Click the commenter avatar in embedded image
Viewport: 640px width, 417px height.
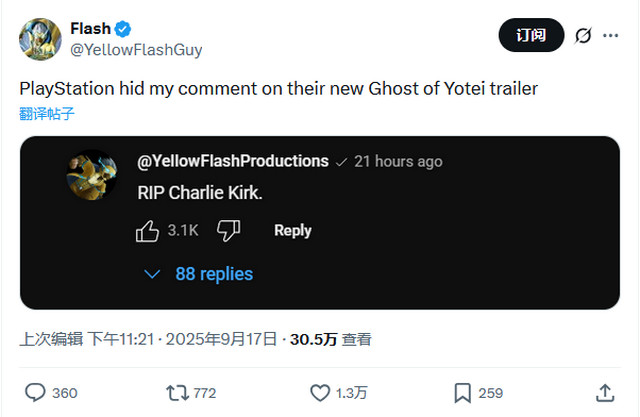point(91,174)
